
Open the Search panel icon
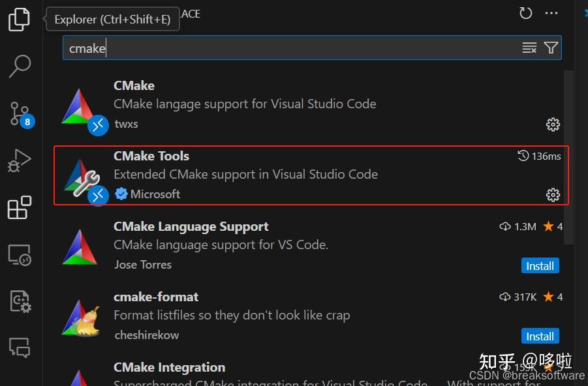pos(19,66)
